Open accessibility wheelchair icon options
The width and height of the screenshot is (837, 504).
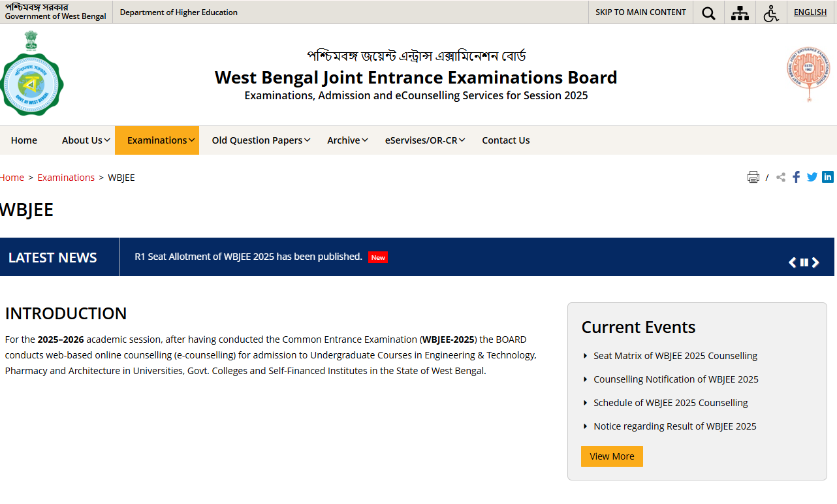tap(771, 13)
